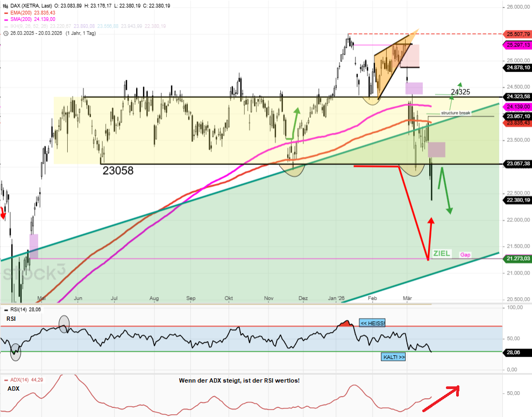Click the green ZIEL target label

(x=442, y=253)
